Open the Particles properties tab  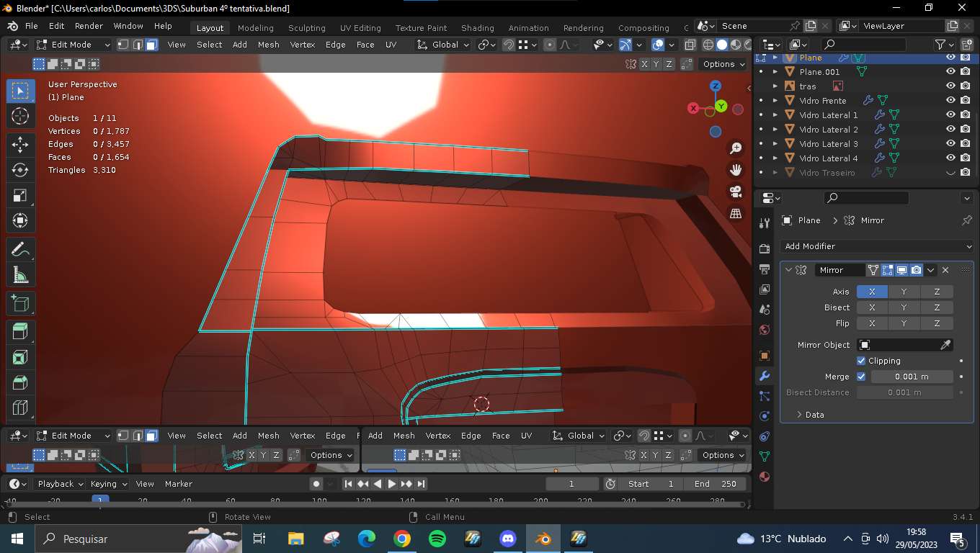coord(765,396)
